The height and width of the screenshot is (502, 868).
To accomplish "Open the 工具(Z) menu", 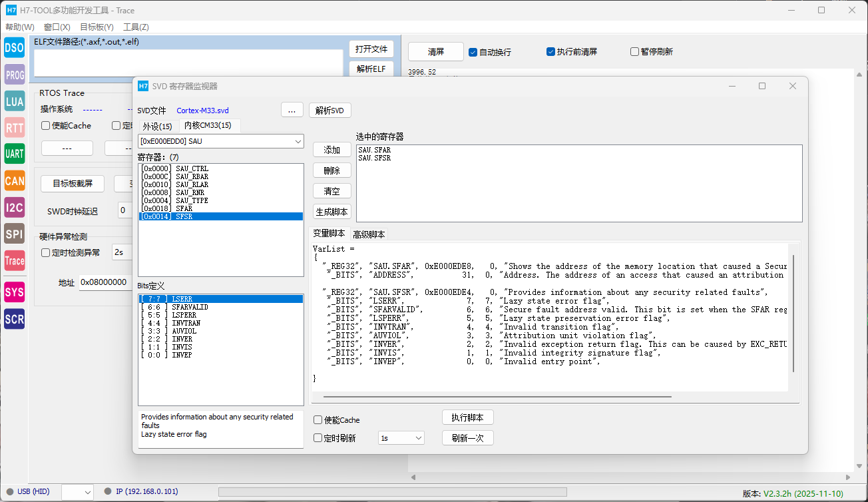I will 136,27.
